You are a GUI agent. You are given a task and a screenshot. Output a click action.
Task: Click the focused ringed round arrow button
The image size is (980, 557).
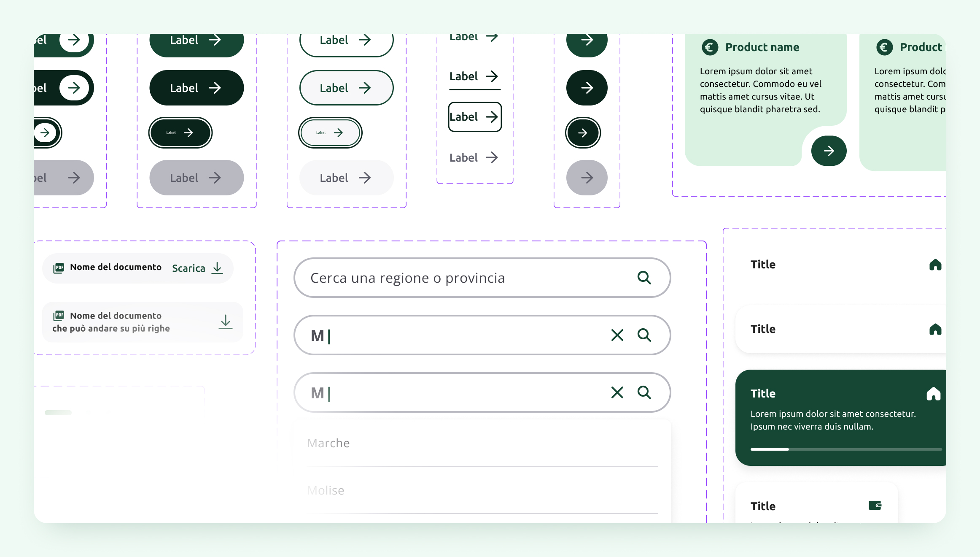point(583,133)
